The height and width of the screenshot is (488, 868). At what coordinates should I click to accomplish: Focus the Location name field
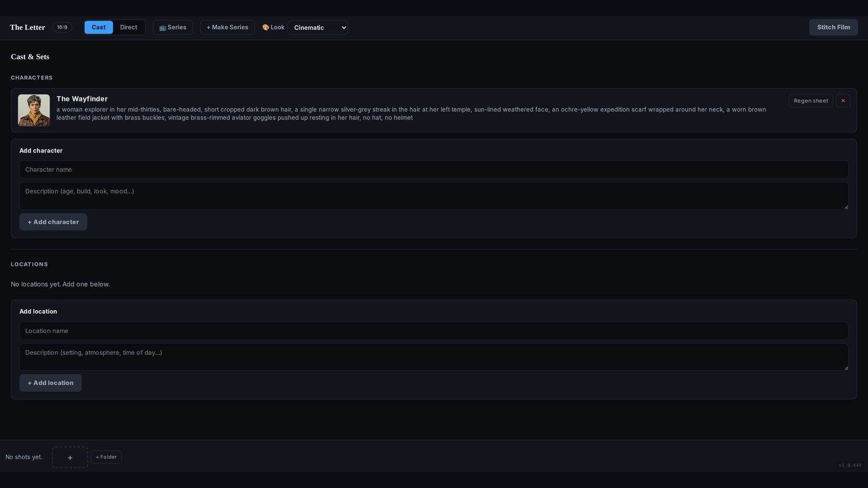(x=434, y=331)
